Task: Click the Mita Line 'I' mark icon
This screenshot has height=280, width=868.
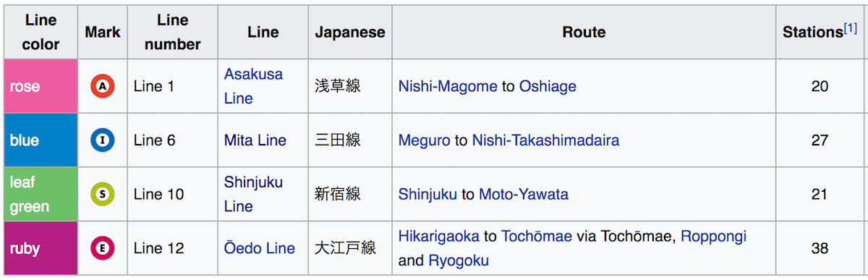Action: coord(103,140)
